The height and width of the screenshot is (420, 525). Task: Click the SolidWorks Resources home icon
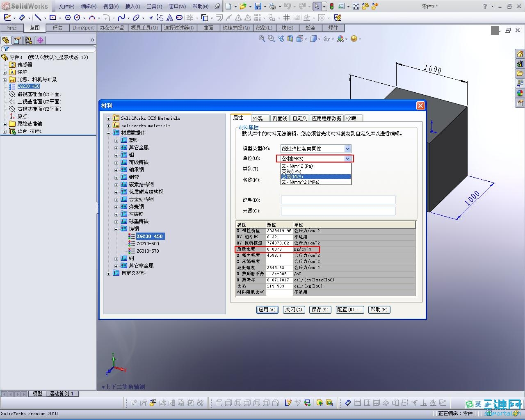coord(520,54)
